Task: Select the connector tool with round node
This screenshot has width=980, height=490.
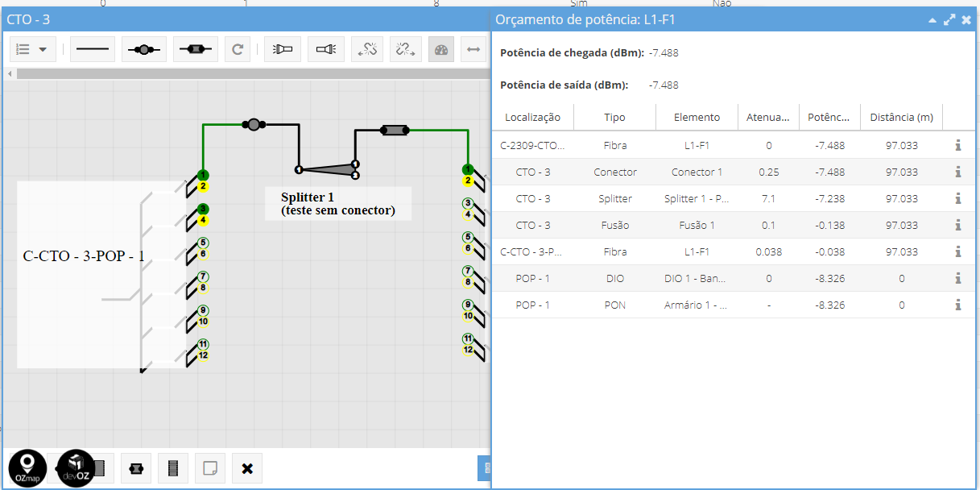Action: [144, 49]
